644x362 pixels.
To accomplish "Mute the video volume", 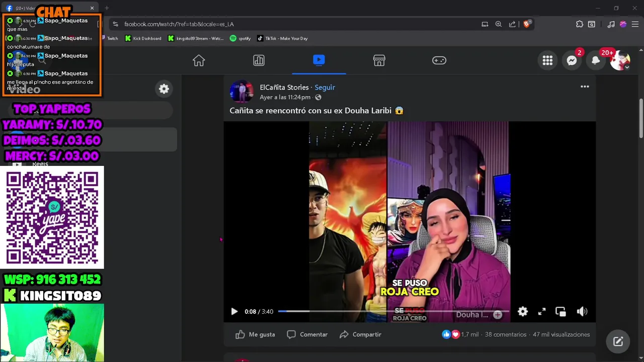I will pyautogui.click(x=582, y=312).
